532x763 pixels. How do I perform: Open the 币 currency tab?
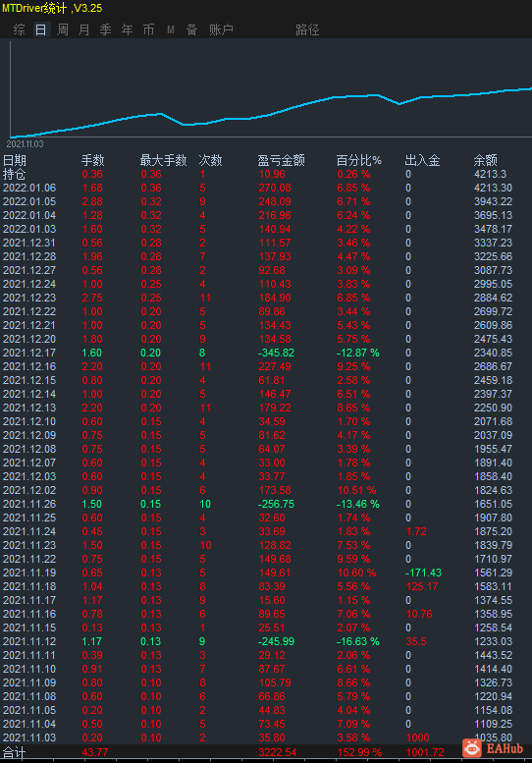(148, 29)
